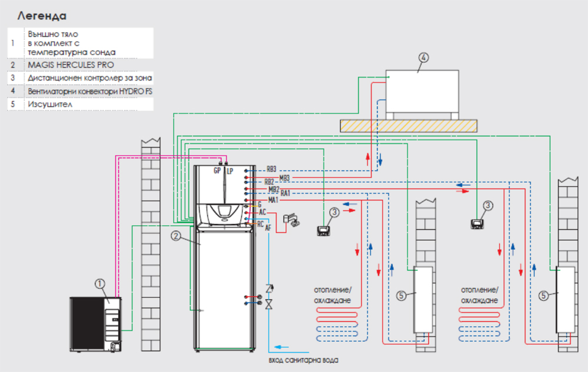Click circled number 2 on indoor unit

click(175, 236)
